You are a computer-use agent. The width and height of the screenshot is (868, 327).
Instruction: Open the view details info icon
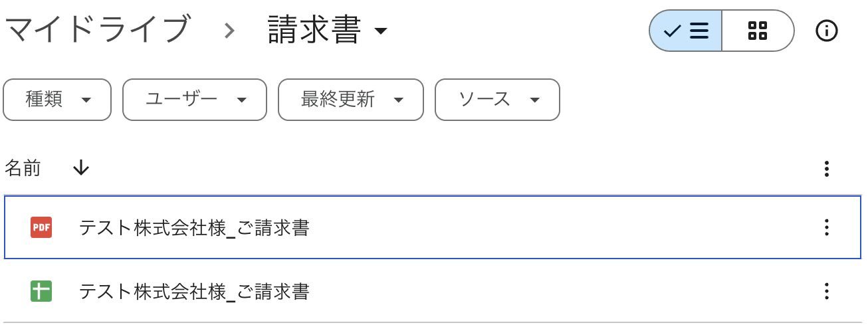(826, 31)
